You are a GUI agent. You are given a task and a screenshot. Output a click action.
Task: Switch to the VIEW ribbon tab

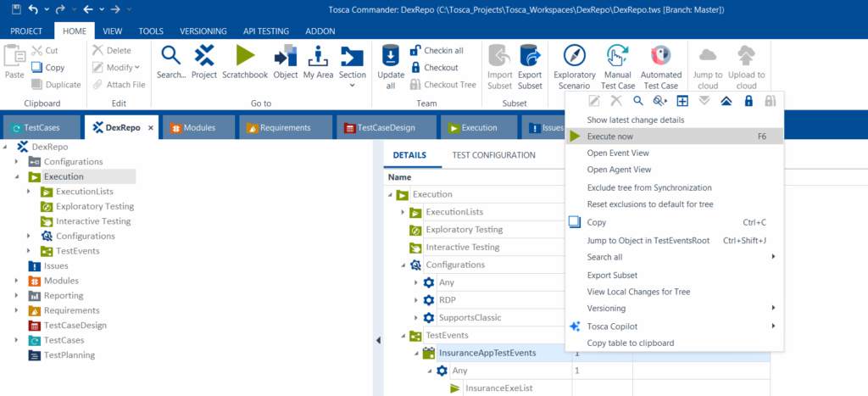113,31
